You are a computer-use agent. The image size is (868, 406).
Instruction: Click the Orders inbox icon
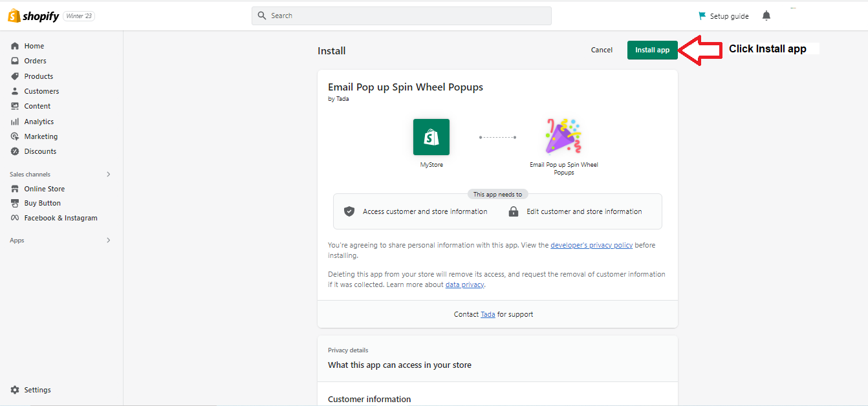(x=15, y=61)
